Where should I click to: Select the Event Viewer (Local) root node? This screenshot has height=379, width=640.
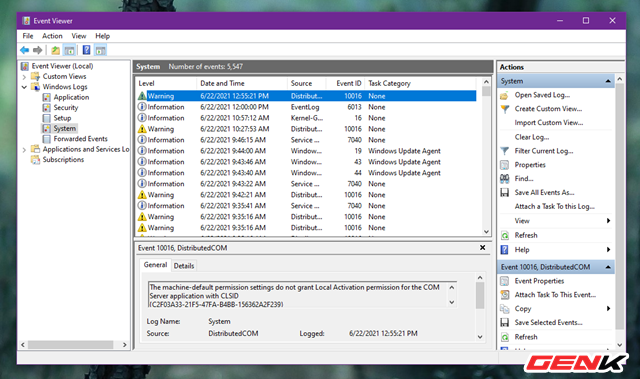tap(62, 66)
